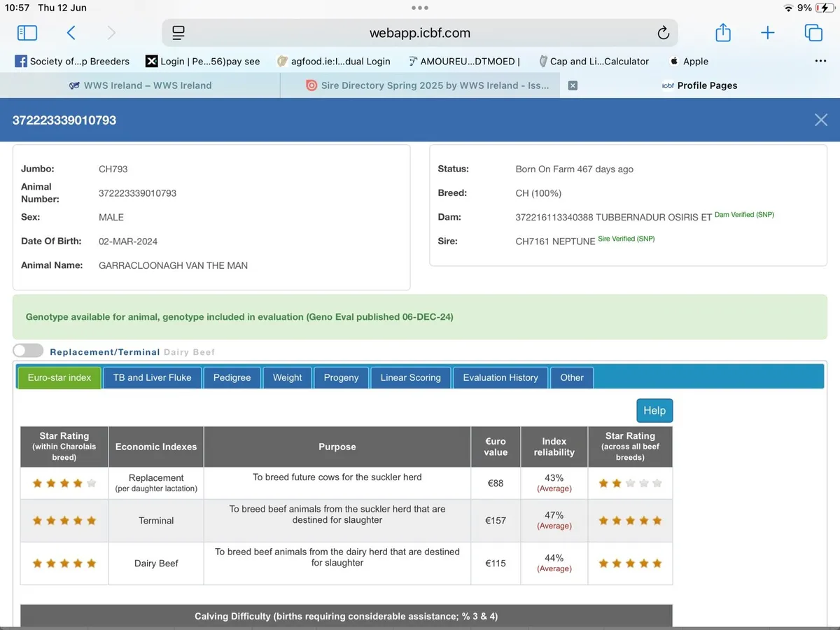Go back to the previous page
Image resolution: width=840 pixels, height=630 pixels.
[x=71, y=32]
